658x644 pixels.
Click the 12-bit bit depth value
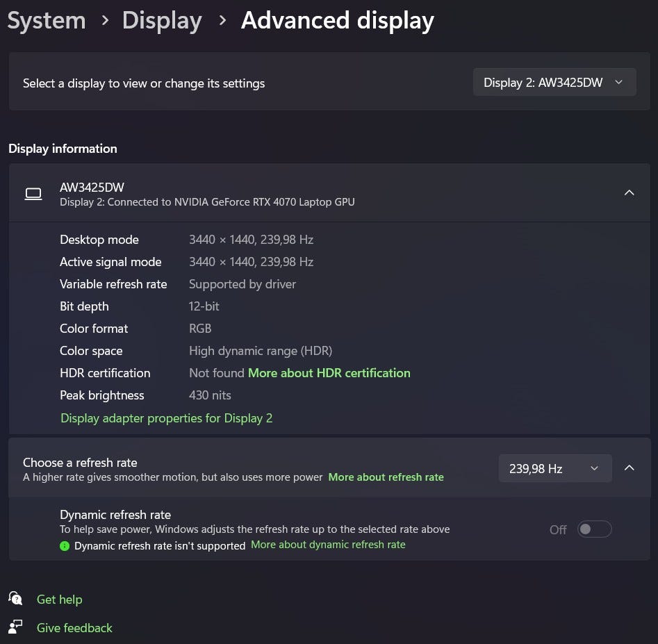204,306
